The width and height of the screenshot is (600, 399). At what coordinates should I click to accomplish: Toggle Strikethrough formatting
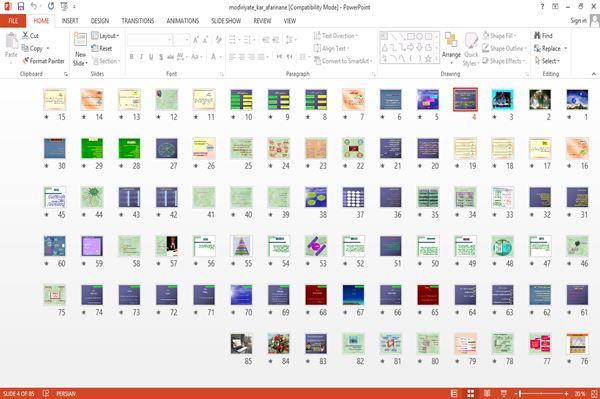[170, 57]
